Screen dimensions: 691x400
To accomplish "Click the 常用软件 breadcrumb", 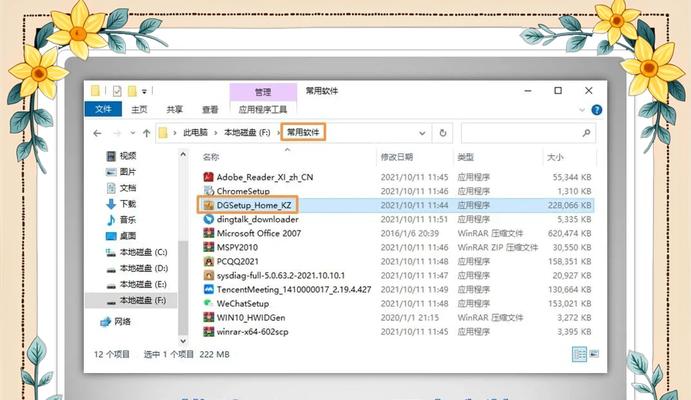I will [x=303, y=132].
